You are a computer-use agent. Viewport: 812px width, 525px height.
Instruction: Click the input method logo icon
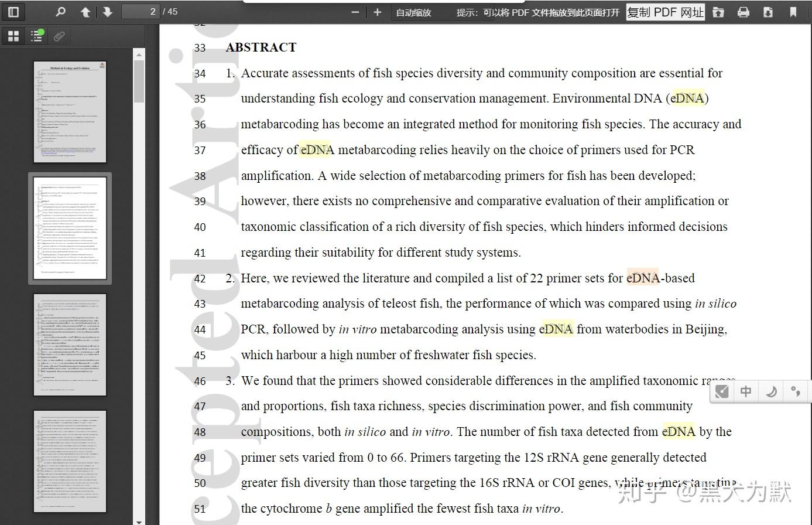coord(722,391)
